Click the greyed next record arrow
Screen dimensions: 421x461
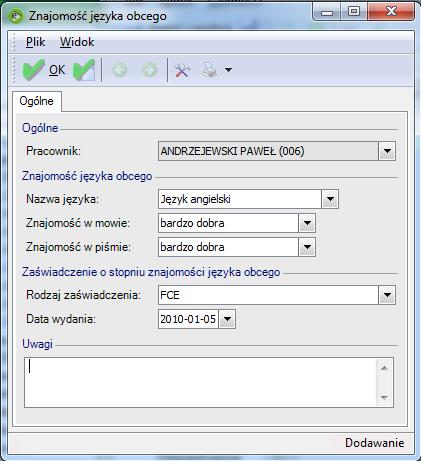149,70
